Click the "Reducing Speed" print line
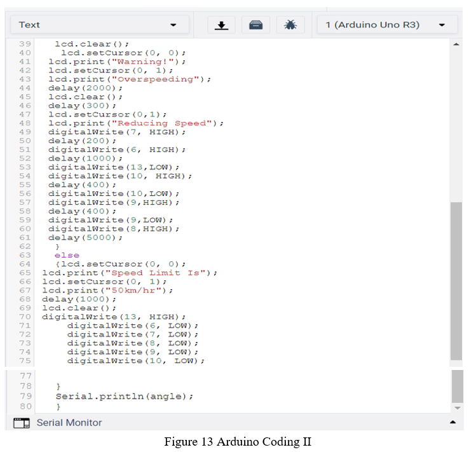The height and width of the screenshot is (452, 476). pyautogui.click(x=136, y=123)
